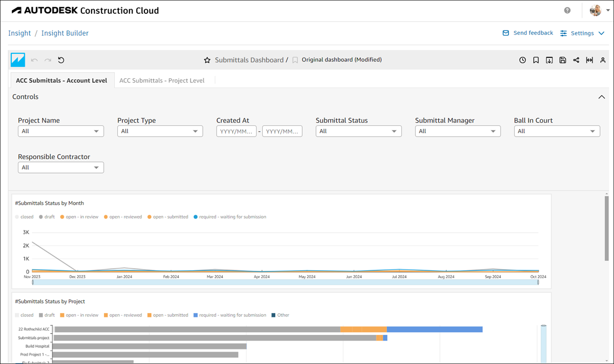Open the Responsible Contractor dropdown

61,167
